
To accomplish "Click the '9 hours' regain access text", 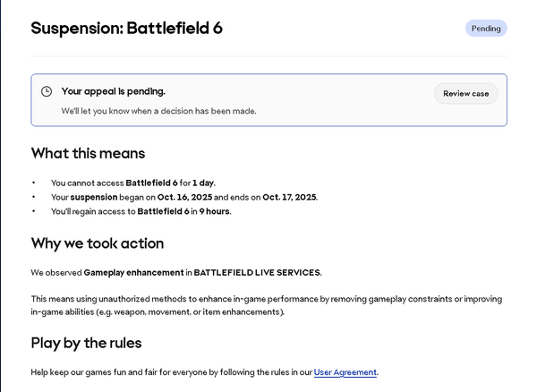I will pos(214,211).
